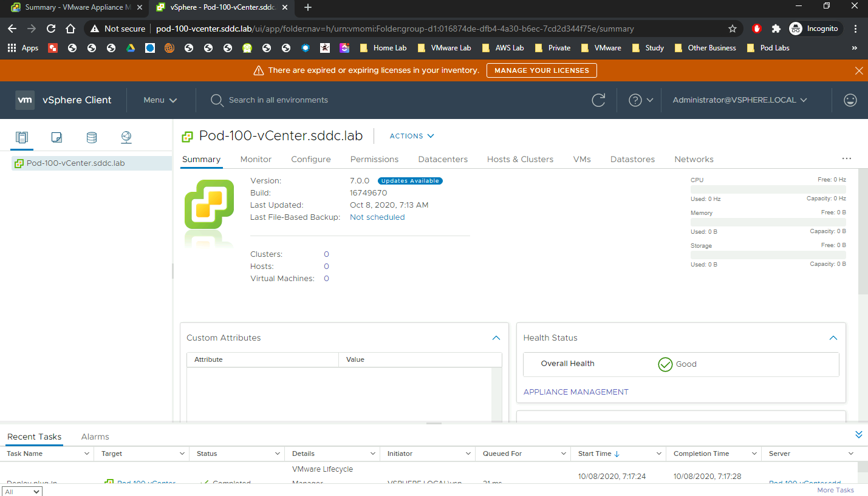Open the Administrator@VSPHERE.LOCAL user menu

[739, 100]
